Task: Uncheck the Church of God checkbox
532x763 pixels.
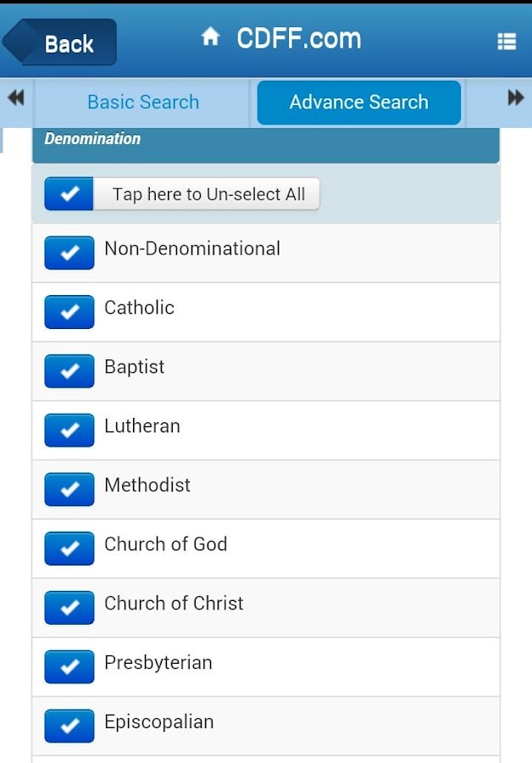Action: (x=69, y=549)
